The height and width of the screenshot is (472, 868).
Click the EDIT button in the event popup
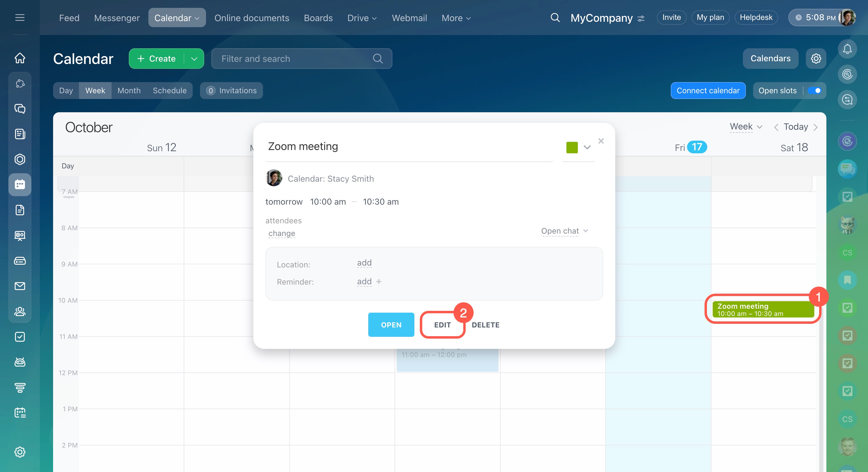tap(442, 325)
